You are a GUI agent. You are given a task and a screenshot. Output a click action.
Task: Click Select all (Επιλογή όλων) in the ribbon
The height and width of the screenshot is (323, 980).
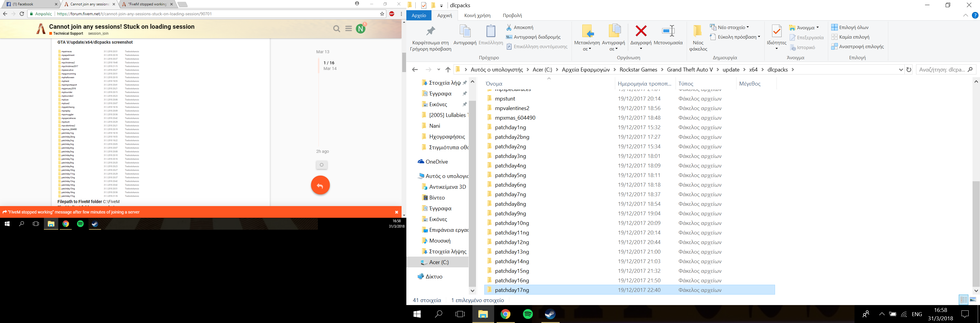[x=850, y=28]
